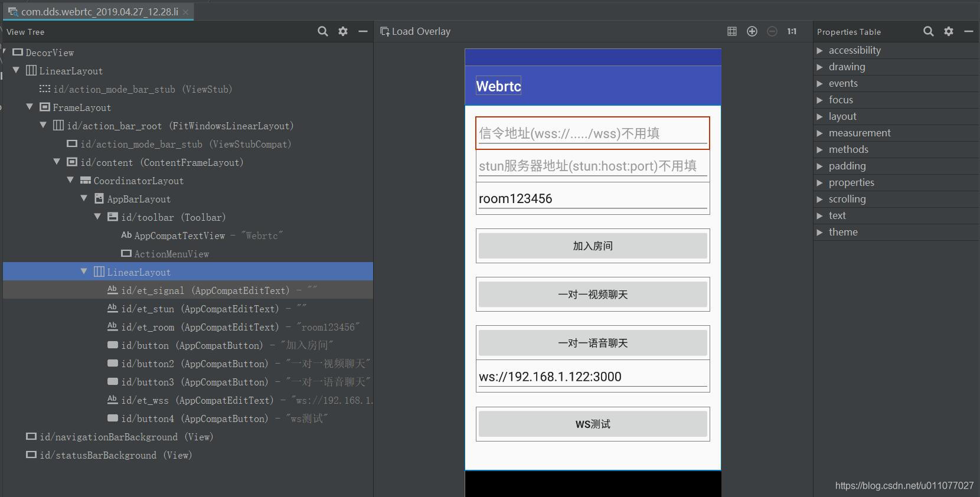
Task: Select id/et_wss tree row
Action: (x=188, y=400)
